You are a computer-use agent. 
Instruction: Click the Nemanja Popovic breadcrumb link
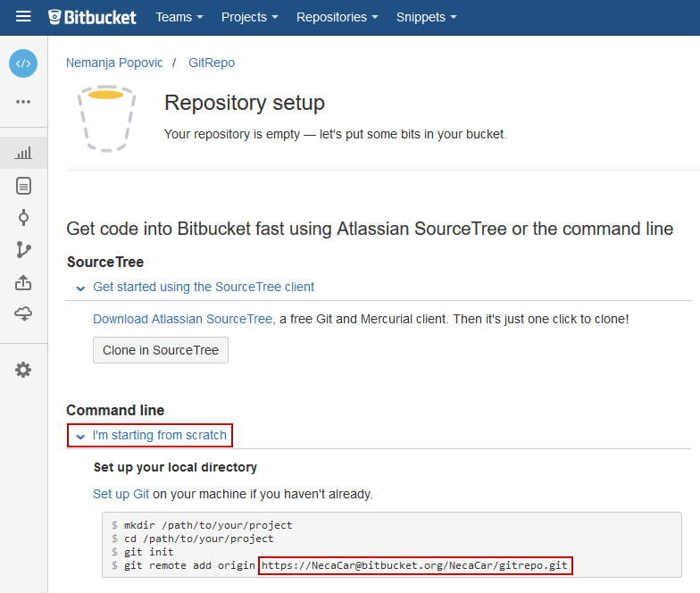114,63
